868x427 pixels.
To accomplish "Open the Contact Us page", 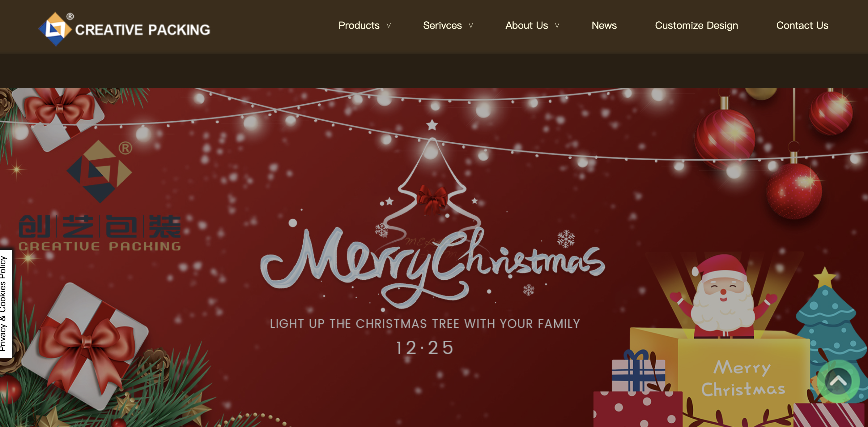I will [802, 25].
